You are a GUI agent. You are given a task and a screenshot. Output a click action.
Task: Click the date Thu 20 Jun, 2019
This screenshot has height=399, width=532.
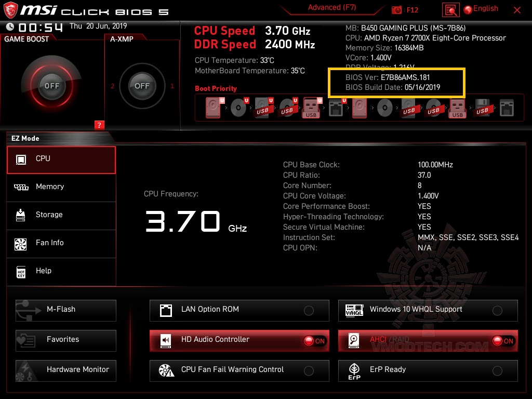click(98, 26)
